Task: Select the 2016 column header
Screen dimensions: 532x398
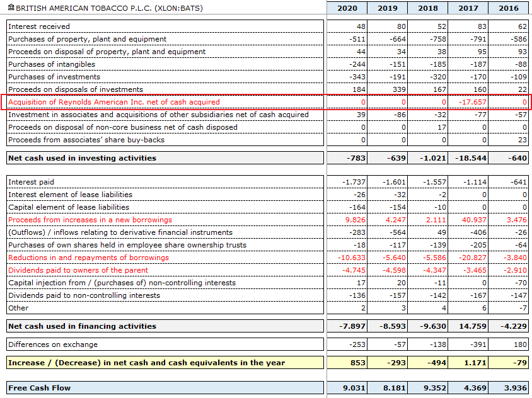Action: tap(509, 8)
